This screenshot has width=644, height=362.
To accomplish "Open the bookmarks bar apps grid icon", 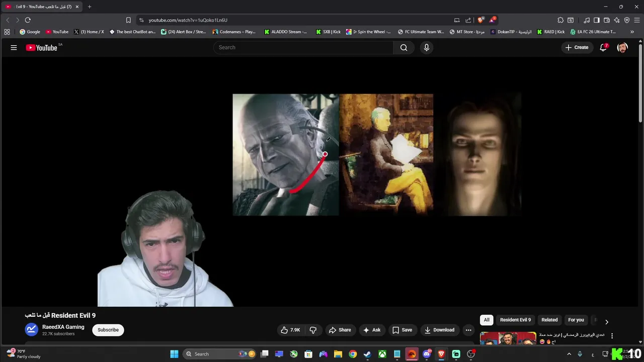I will click(7, 32).
